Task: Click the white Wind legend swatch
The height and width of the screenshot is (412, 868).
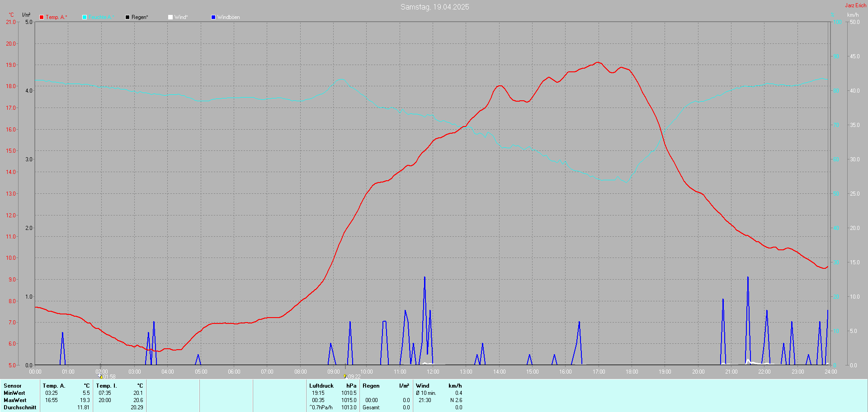Action: 170,17
